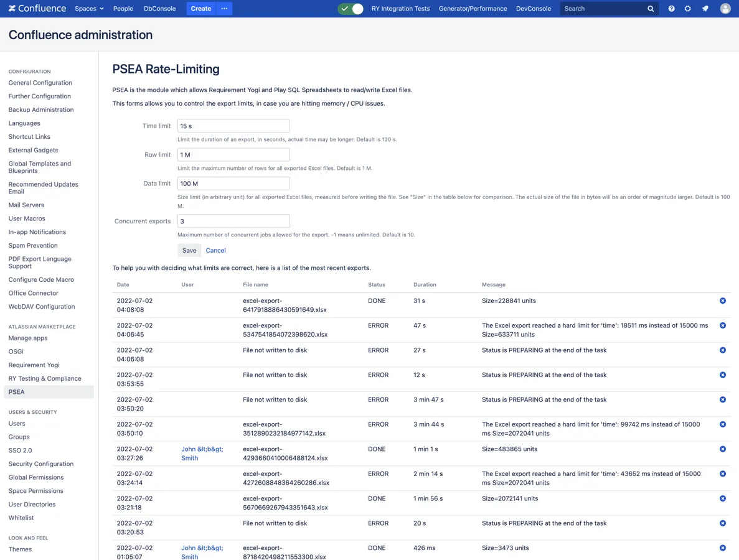Delete the 04:08:08 export entry
This screenshot has width=739, height=560.
pos(723,301)
